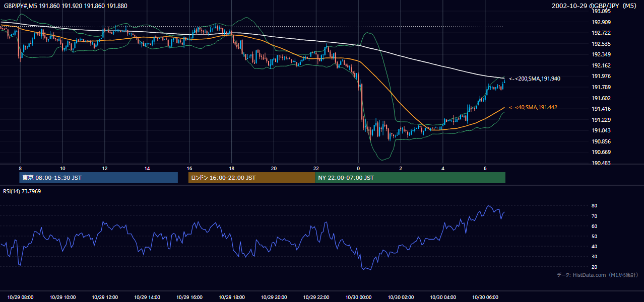This screenshot has height=302, width=644.
Task: Click the 10/29 16:00 time label
Action: (x=189, y=297)
